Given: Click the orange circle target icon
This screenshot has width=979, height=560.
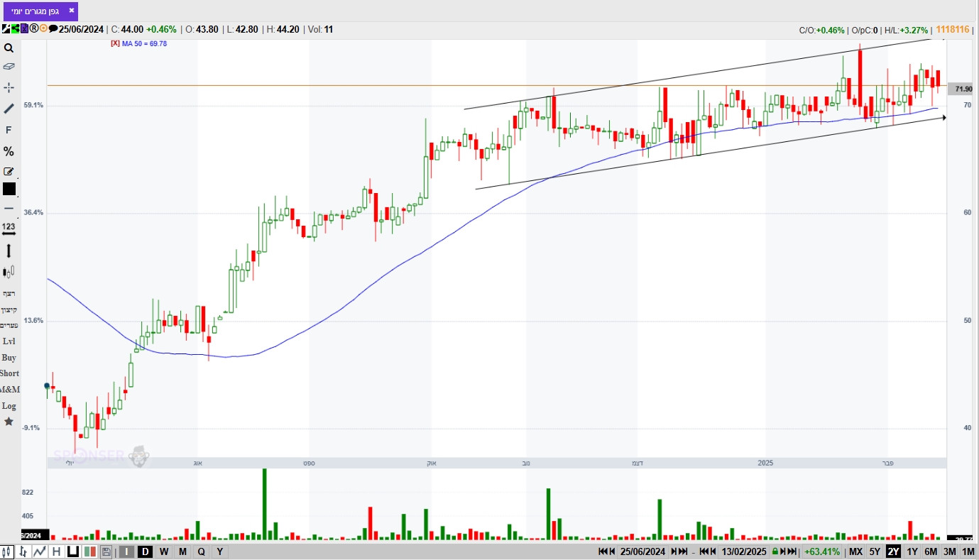Looking at the screenshot, I should click(43, 29).
